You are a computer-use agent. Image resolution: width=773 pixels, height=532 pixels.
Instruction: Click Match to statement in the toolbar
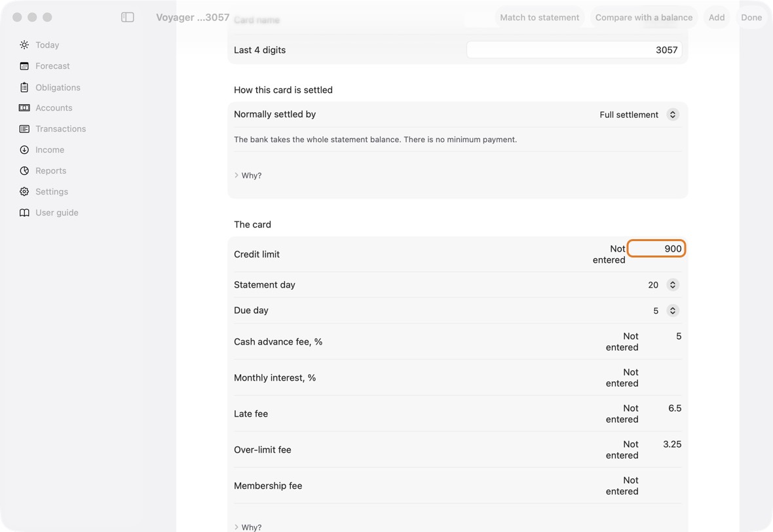(539, 17)
